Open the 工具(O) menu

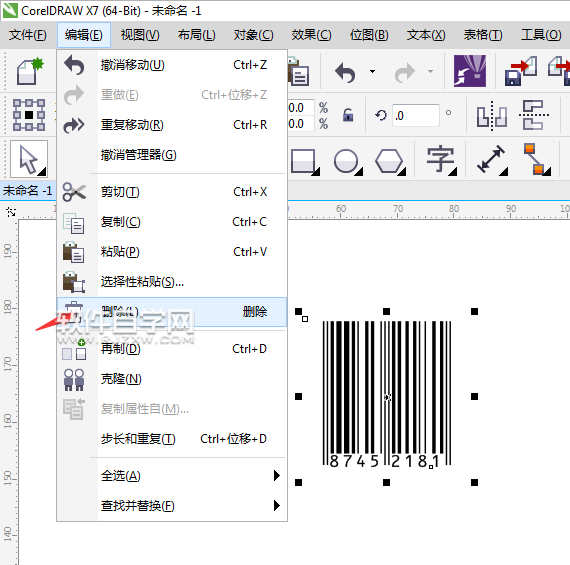click(541, 35)
